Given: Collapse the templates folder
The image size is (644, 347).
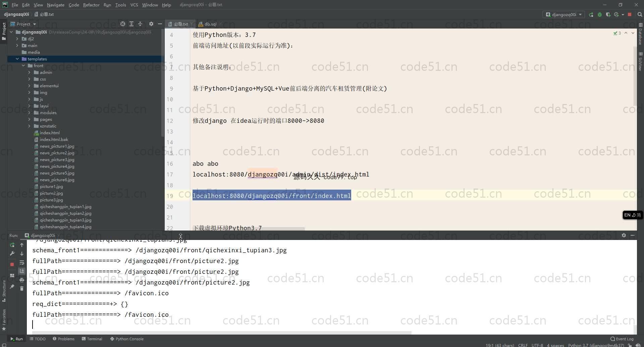Looking at the screenshot, I should coord(17,59).
